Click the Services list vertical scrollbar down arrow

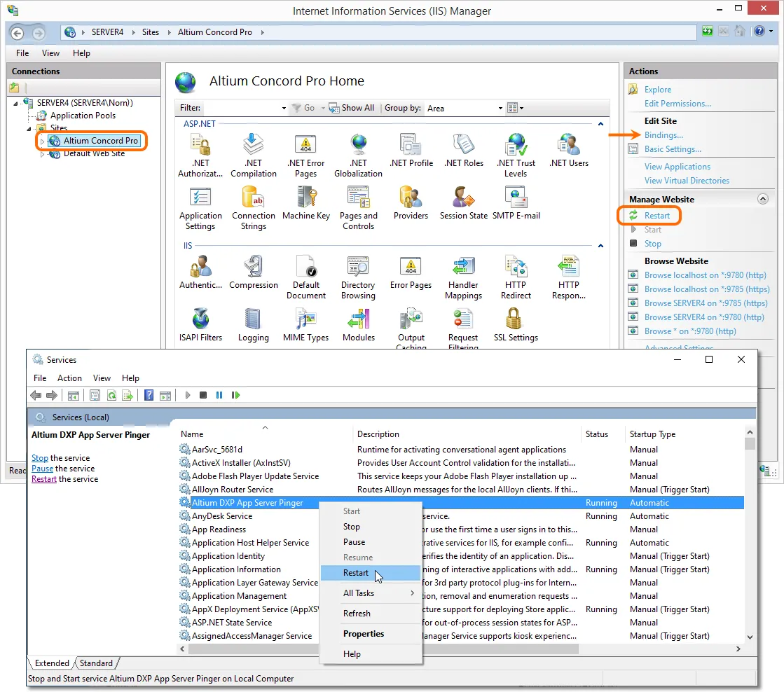[x=750, y=637]
